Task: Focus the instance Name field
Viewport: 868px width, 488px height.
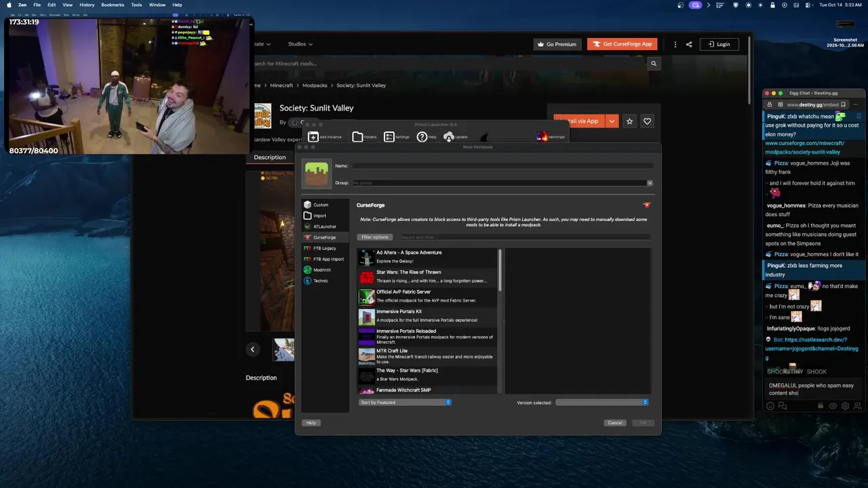Action: (502, 166)
